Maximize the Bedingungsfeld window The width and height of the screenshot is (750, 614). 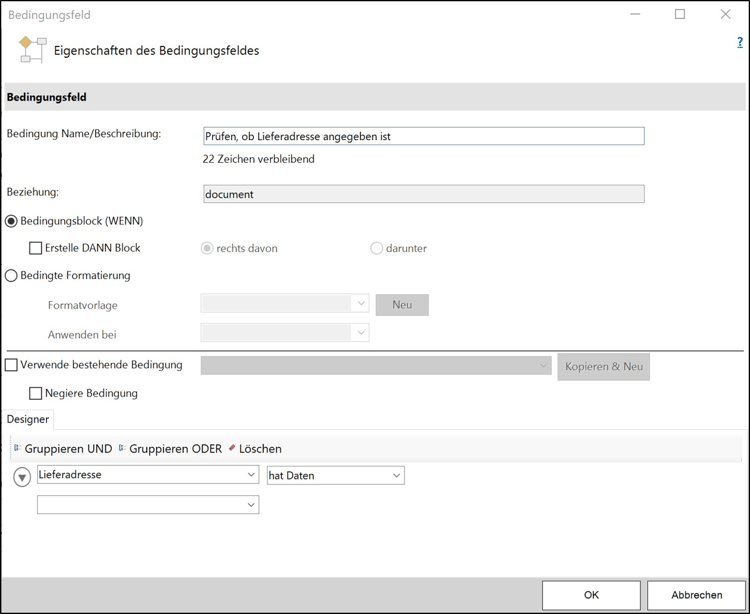[x=680, y=14]
